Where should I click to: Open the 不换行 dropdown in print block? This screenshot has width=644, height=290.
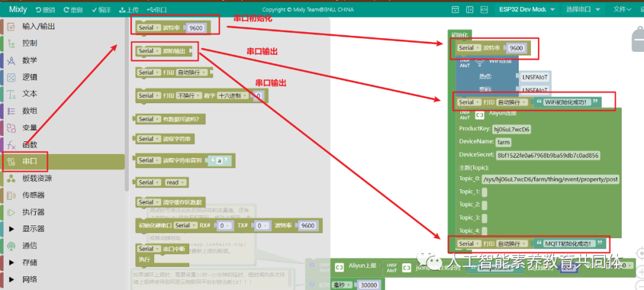[x=188, y=95]
